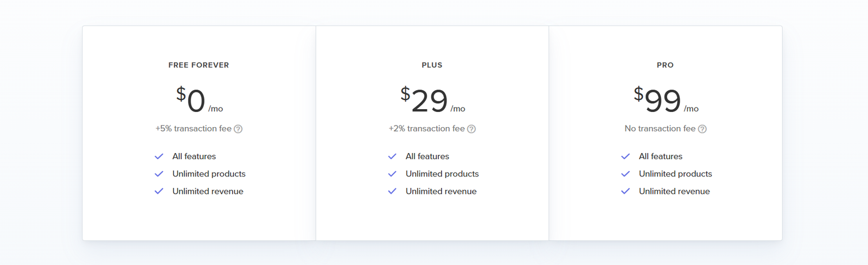Click Unlimited revenue text in Plus plan
This screenshot has width=868, height=265.
441,191
